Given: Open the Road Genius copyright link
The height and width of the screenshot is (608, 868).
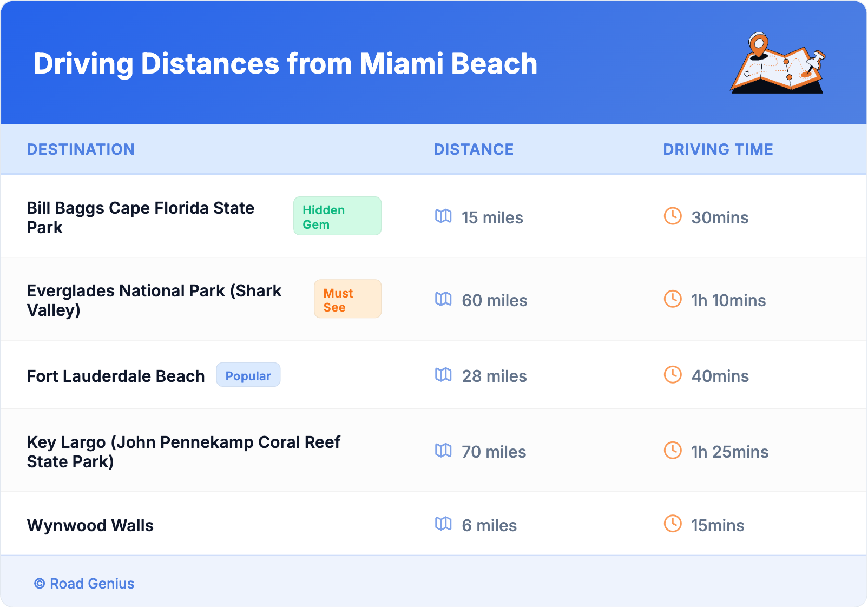Looking at the screenshot, I should (84, 584).
